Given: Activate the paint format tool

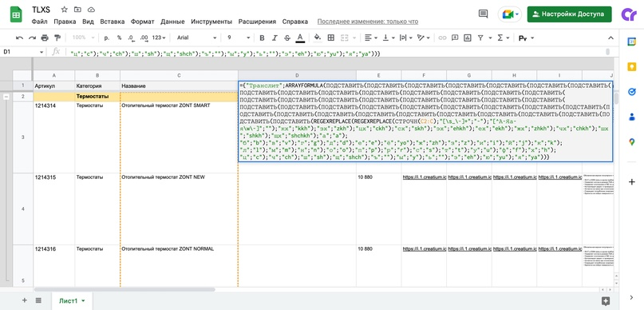Looking at the screenshot, I should point(57,38).
